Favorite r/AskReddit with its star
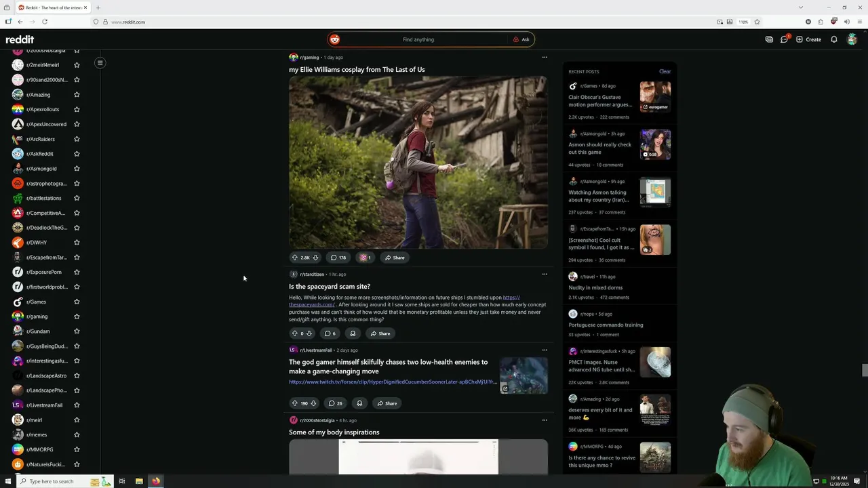The image size is (868, 488). click(77, 154)
